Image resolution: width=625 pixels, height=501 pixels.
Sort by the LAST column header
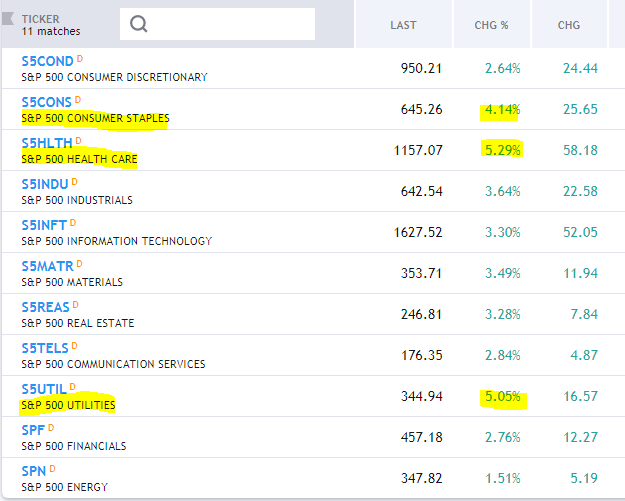click(x=403, y=25)
